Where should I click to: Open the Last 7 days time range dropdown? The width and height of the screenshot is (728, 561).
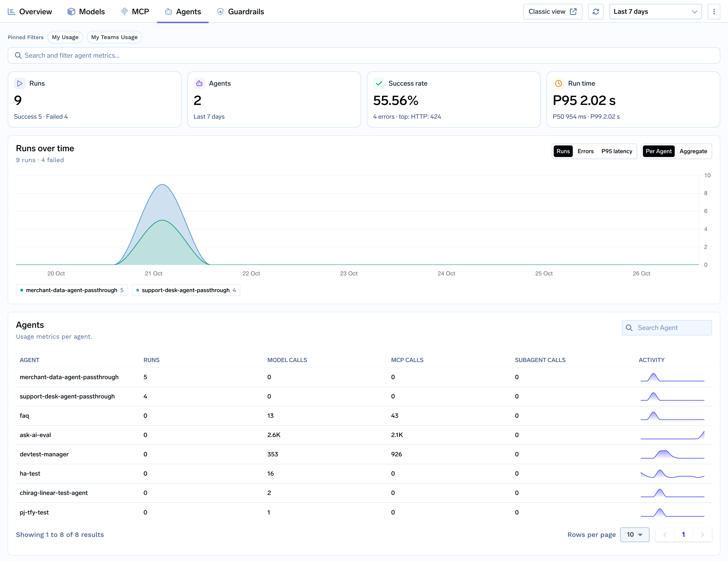coord(655,12)
